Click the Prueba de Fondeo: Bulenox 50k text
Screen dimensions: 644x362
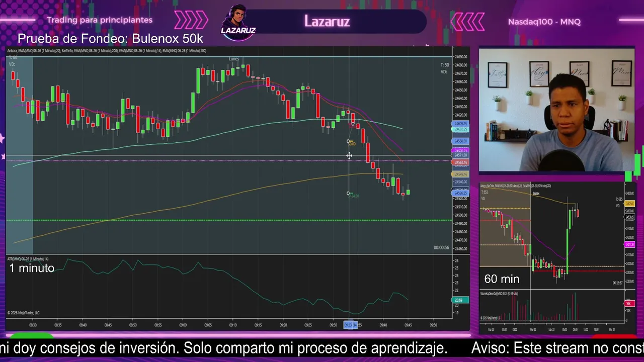pyautogui.click(x=110, y=39)
